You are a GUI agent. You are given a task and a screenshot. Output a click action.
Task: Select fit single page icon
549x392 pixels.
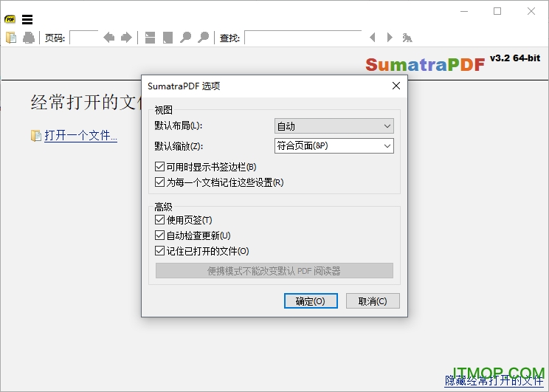[168, 38]
